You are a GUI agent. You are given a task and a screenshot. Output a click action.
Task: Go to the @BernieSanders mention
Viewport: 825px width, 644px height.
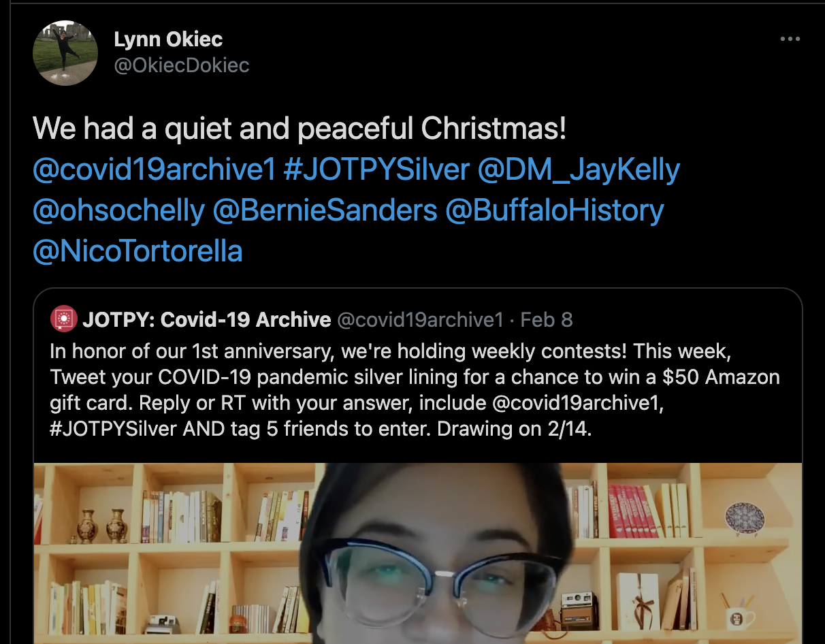(325, 211)
